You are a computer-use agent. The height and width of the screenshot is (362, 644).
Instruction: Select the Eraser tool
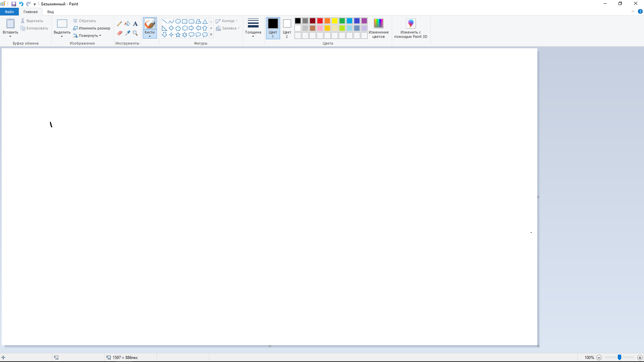click(x=120, y=33)
